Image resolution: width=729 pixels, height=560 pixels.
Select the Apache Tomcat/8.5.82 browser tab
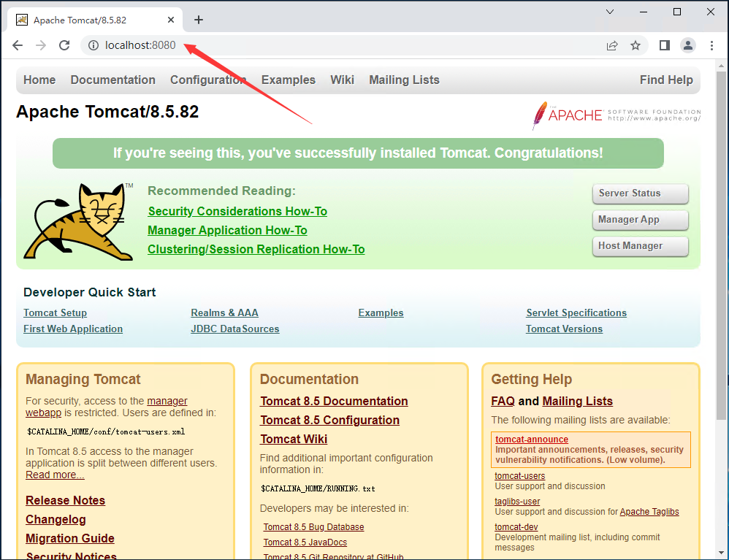coord(95,20)
